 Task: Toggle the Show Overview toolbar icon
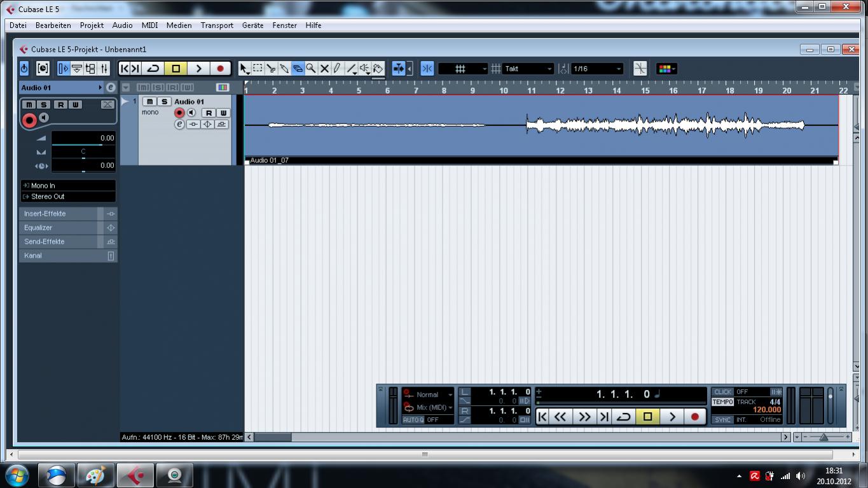(x=90, y=68)
